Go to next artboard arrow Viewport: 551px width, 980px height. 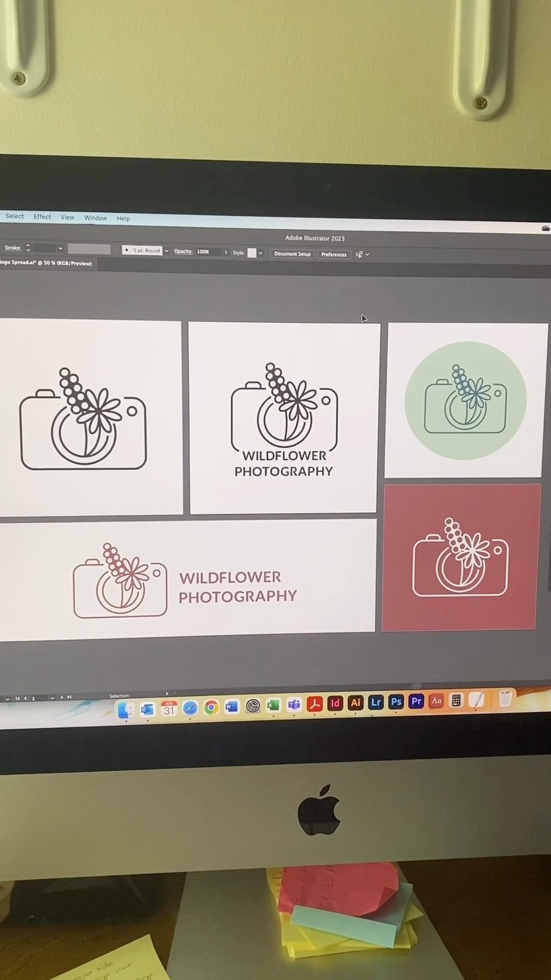pos(61,697)
